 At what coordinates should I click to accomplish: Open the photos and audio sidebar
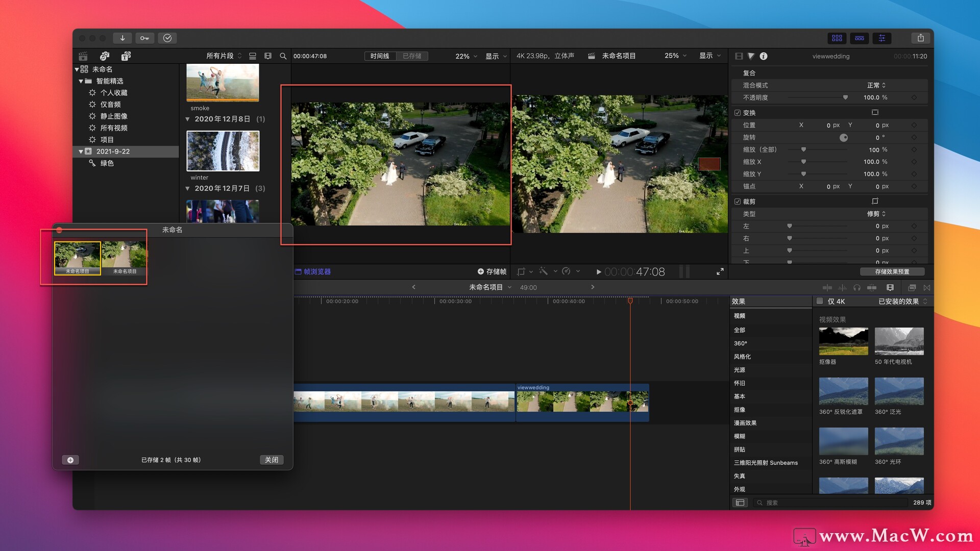point(105,56)
